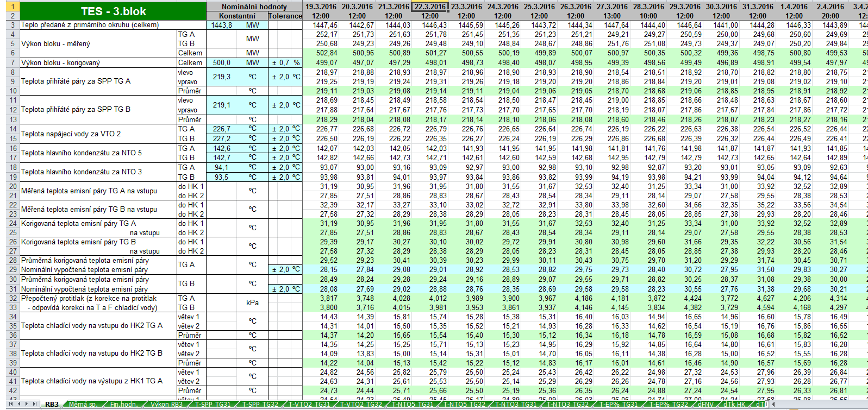Switch to the T-EP% TG31 sheet tab
The image size is (868, 410).
pyautogui.click(x=619, y=404)
